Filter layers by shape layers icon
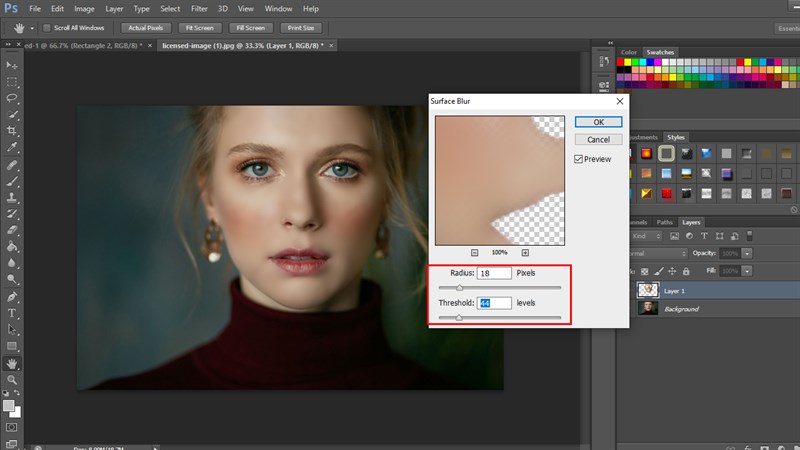The height and width of the screenshot is (450, 800). [x=719, y=236]
